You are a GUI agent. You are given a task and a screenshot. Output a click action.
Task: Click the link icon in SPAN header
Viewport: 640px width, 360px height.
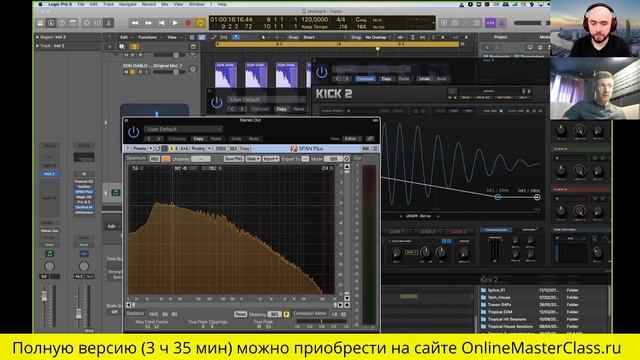click(x=370, y=139)
